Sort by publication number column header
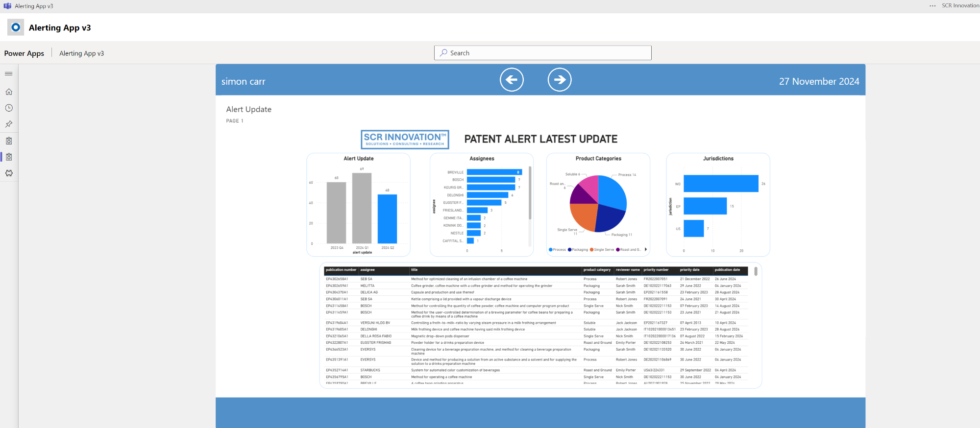Screen dimensions: 980x428 pyautogui.click(x=341, y=270)
